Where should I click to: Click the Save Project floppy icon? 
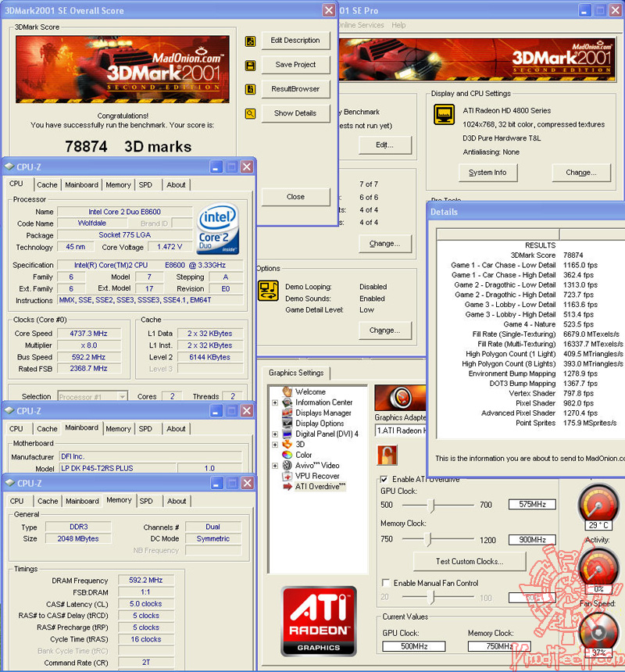pyautogui.click(x=250, y=66)
